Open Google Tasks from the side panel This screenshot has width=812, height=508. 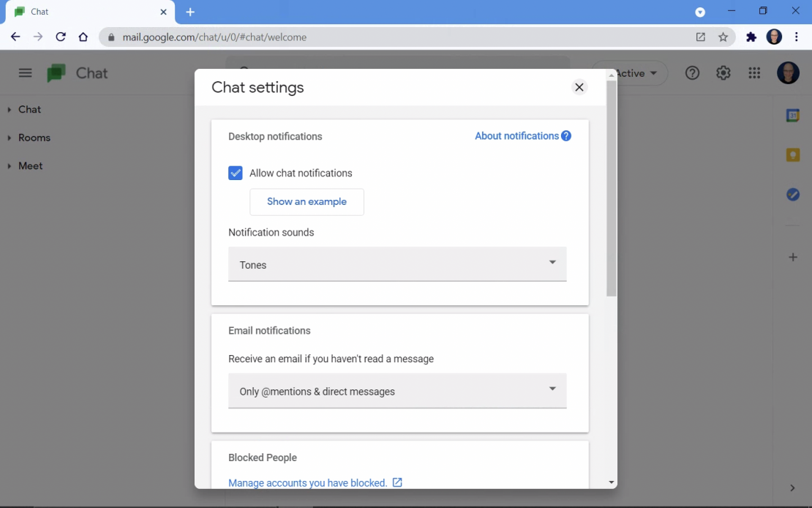793,195
